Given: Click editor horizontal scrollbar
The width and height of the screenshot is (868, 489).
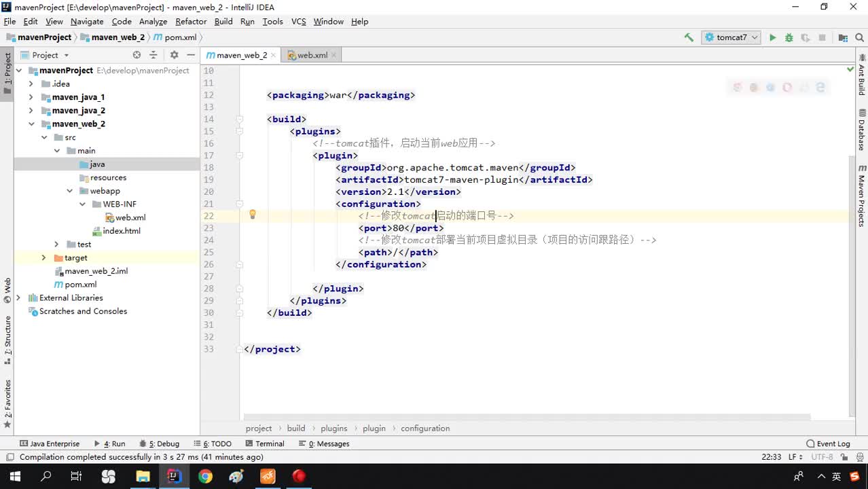Looking at the screenshot, I should click(x=527, y=417).
